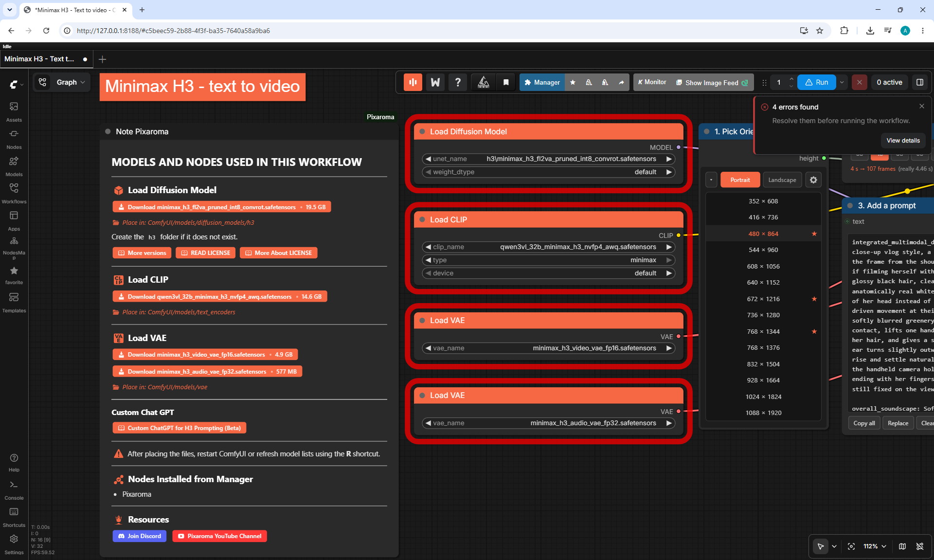Open the NodesMap sidebar panel
The height and width of the screenshot is (560, 934).
click(x=14, y=248)
